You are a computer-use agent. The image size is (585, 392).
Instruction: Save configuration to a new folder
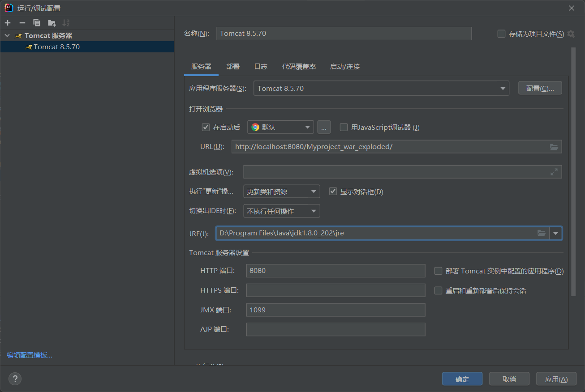[x=52, y=23]
